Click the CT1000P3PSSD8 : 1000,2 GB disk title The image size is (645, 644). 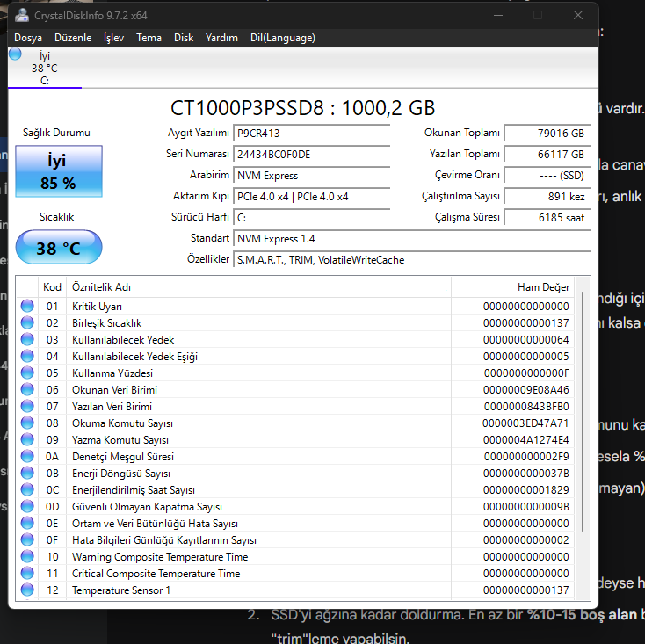point(303,108)
